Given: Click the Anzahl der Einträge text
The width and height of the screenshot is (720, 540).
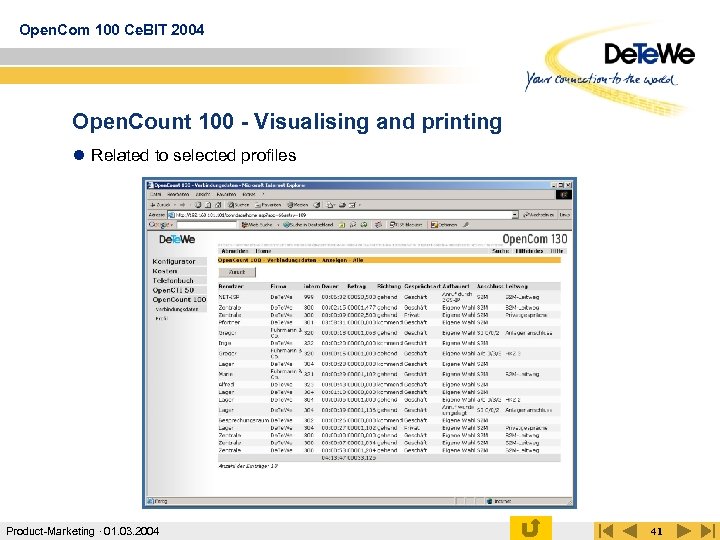Looking at the screenshot, I should click(248, 466).
